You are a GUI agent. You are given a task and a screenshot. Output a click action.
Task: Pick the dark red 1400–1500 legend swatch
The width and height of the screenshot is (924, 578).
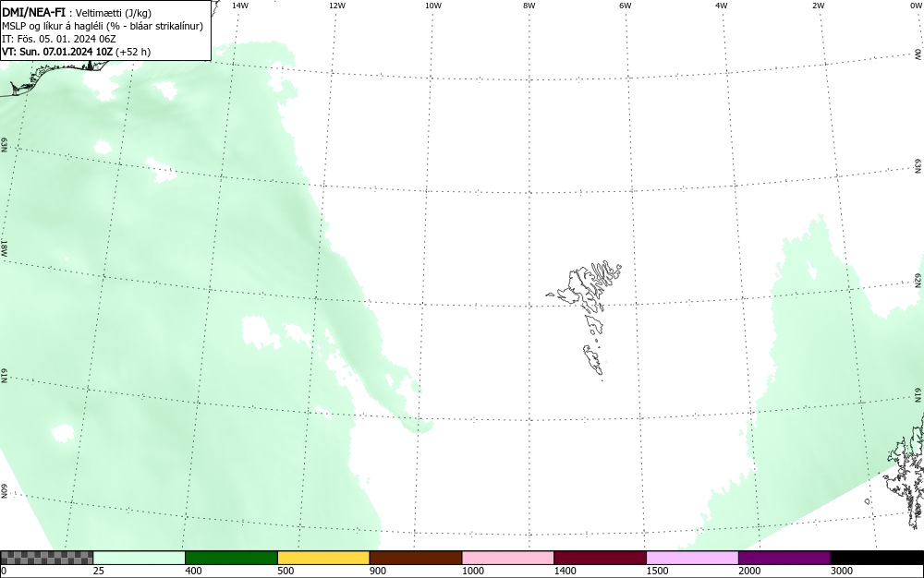[600, 558]
